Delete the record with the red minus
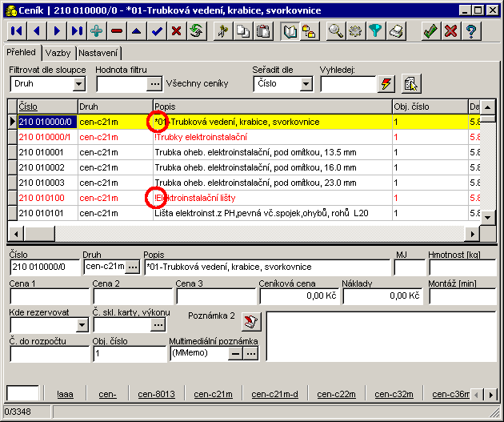The height and width of the screenshot is (422, 504). [117, 31]
